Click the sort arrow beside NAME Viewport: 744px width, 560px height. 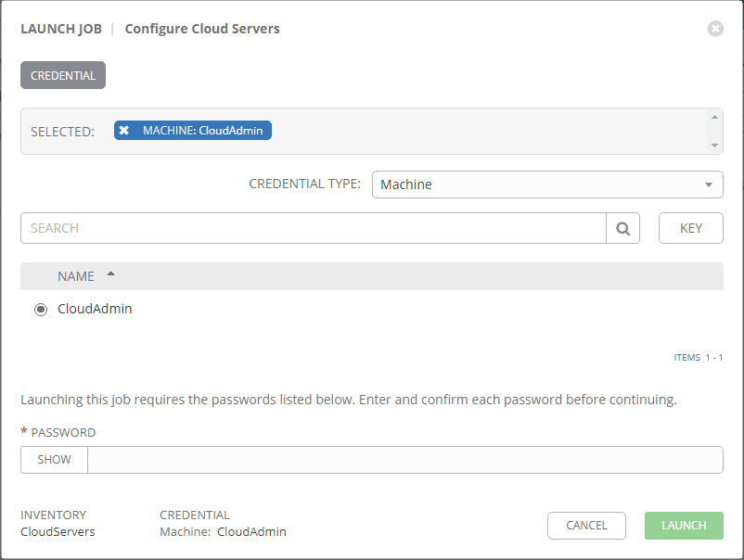pos(111,274)
